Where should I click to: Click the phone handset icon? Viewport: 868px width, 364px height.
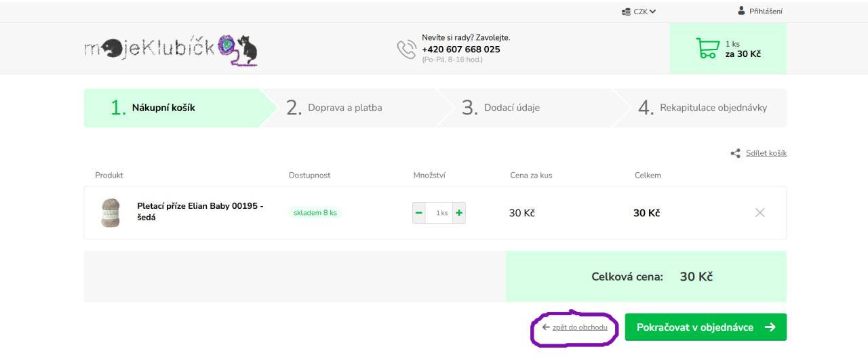407,49
